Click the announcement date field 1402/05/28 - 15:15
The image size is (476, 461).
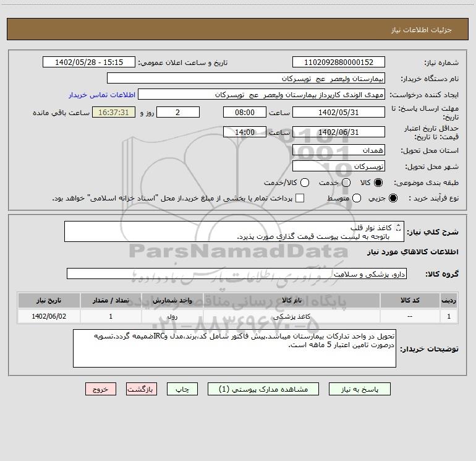[x=89, y=62]
